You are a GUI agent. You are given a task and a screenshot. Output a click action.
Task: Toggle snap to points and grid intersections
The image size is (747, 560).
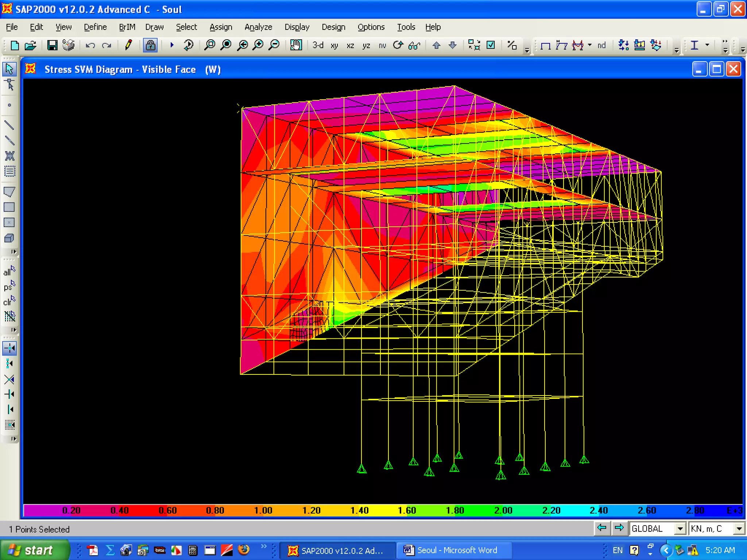[x=9, y=348]
